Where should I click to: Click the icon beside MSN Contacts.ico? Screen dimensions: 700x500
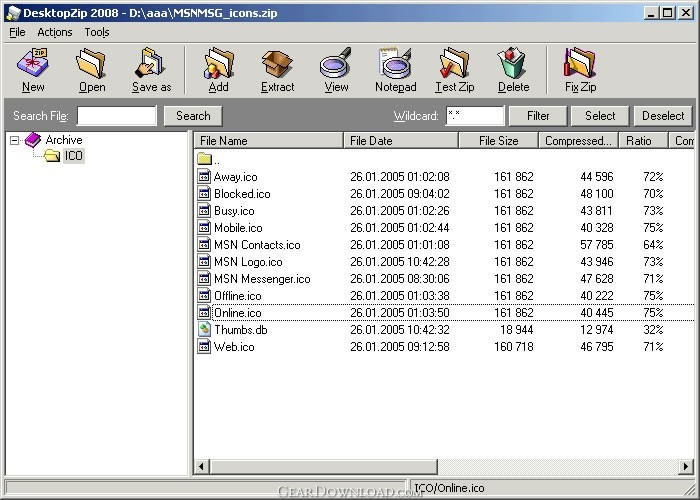tap(204, 244)
